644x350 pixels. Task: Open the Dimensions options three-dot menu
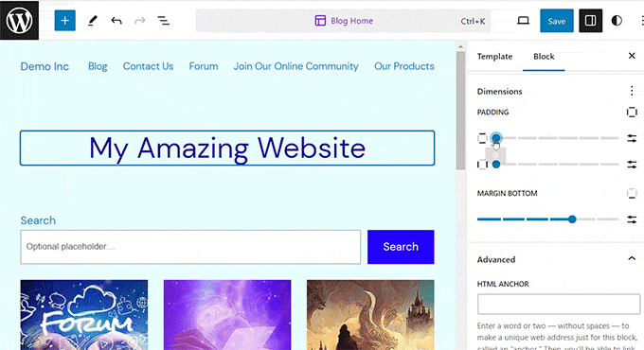[632, 91]
